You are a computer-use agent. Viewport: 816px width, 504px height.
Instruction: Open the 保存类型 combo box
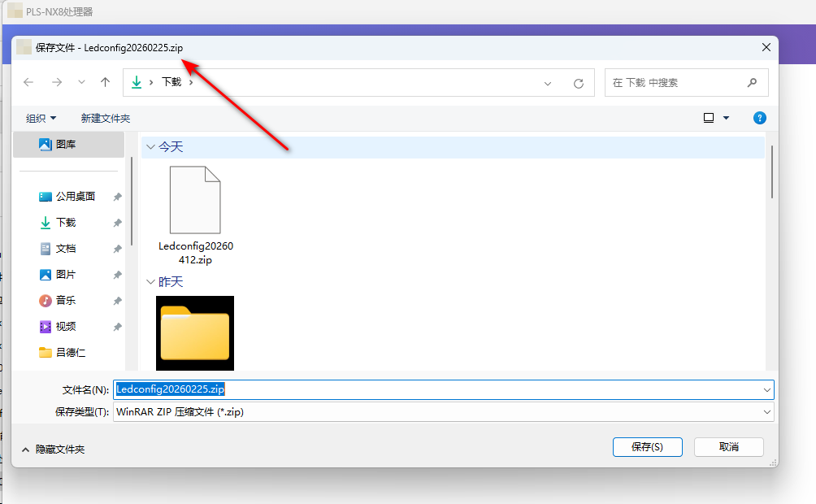click(444, 412)
